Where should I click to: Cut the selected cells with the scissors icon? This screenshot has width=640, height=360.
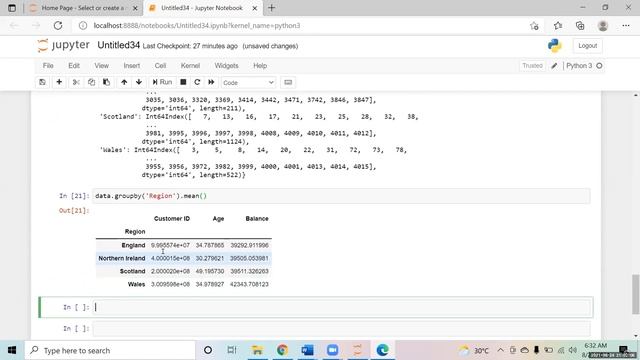click(x=76, y=82)
